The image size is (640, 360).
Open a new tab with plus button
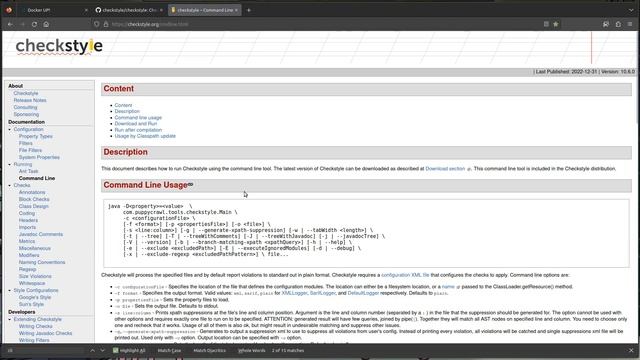[x=249, y=10]
